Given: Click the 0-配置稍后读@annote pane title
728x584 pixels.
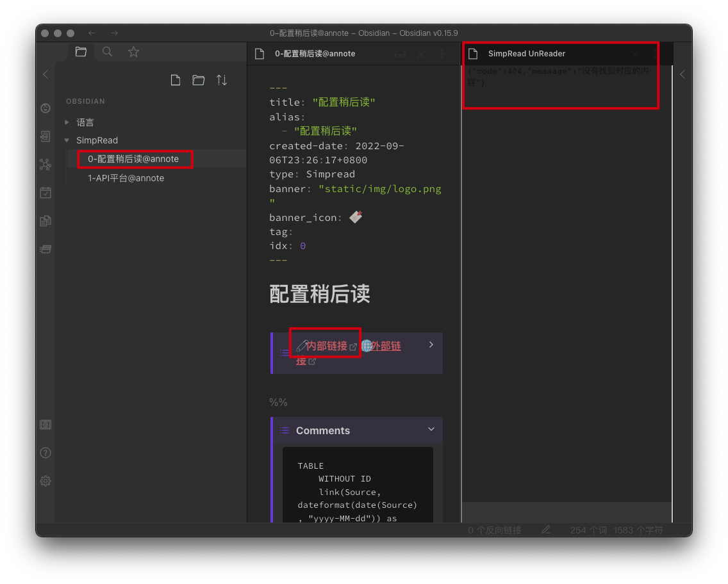Looking at the screenshot, I should point(315,54).
